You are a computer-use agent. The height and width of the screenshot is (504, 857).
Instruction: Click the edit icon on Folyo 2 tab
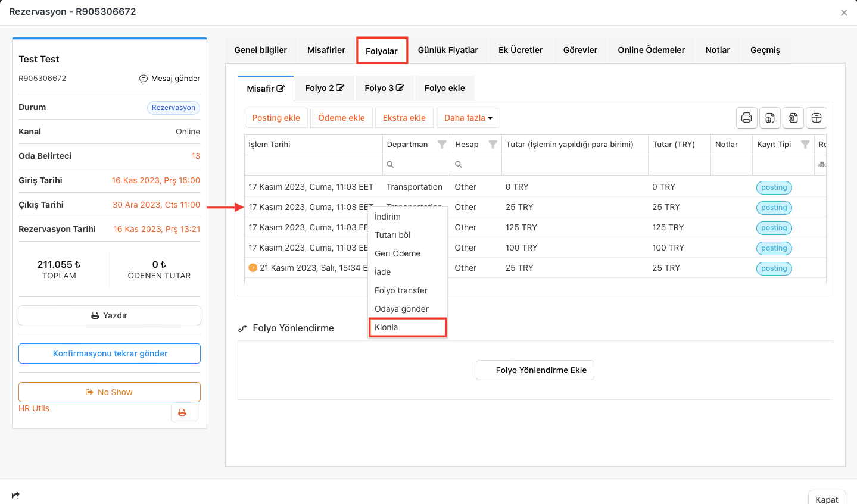tap(340, 88)
